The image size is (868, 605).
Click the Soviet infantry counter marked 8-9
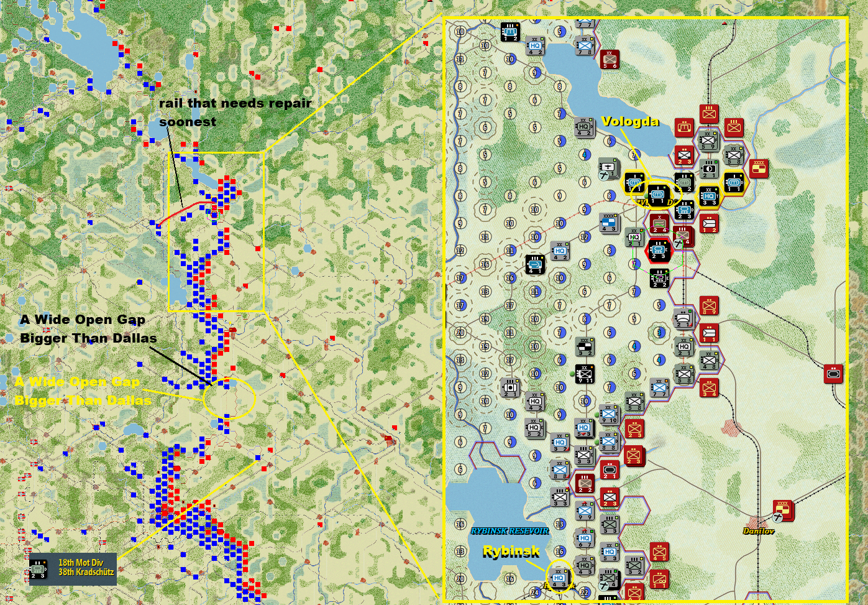click(709, 305)
